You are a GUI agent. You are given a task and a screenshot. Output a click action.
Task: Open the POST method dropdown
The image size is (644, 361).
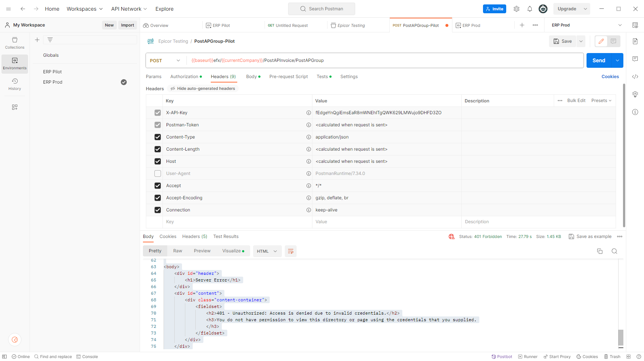coord(165,60)
